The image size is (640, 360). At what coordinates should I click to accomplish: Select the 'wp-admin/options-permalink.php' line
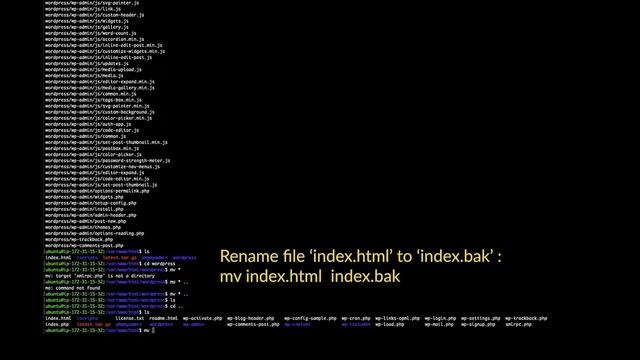pos(97,191)
